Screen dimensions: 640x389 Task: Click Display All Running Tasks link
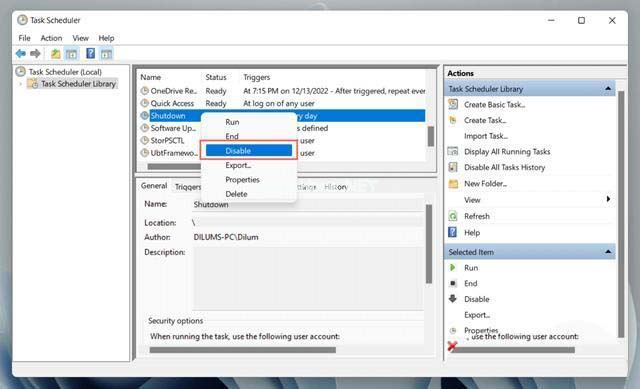click(507, 152)
